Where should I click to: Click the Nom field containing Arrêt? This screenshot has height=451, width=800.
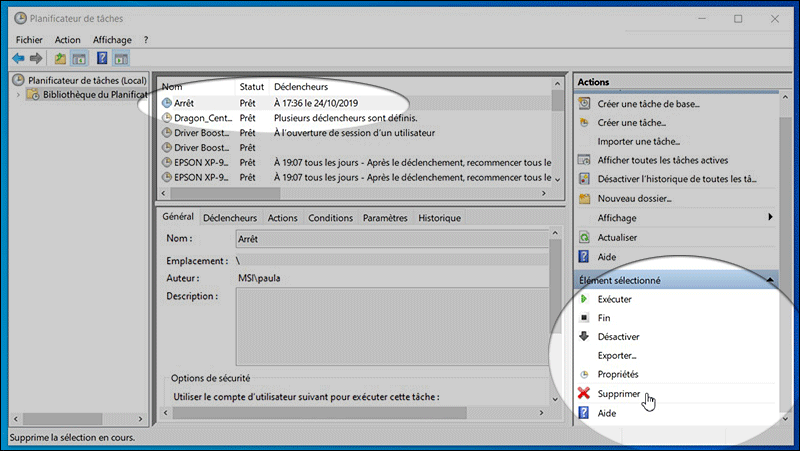click(390, 240)
